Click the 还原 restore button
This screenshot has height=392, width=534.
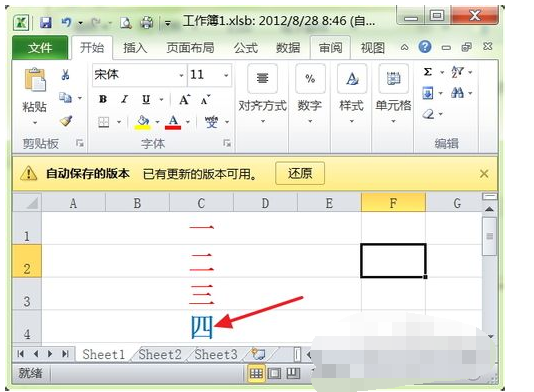pyautogui.click(x=300, y=173)
